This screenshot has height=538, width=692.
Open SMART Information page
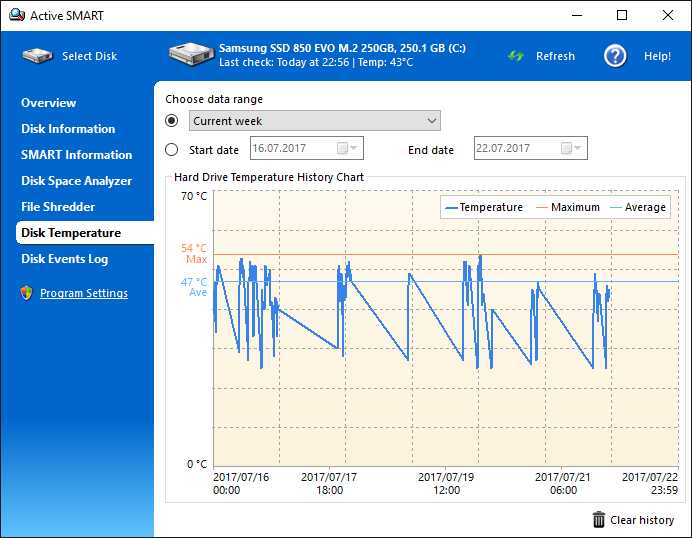point(76,155)
